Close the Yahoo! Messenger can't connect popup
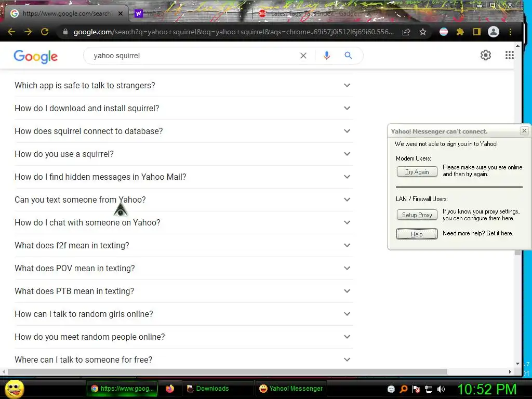 point(524,130)
